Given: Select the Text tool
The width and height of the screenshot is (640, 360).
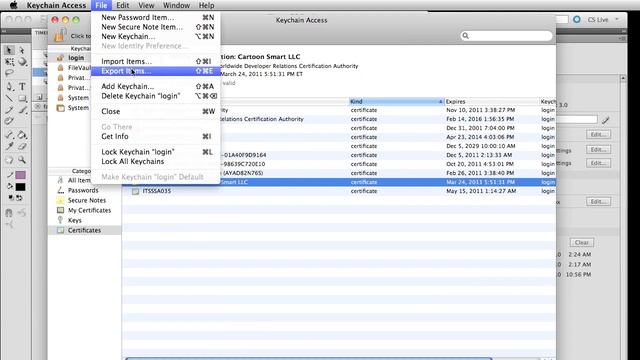Looking at the screenshot, I should tap(22, 87).
